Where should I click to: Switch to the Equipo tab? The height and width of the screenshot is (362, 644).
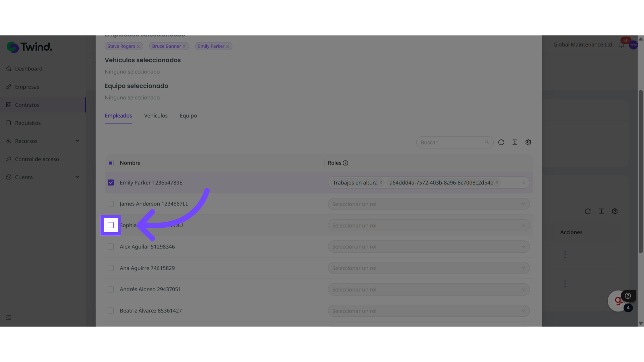(x=188, y=116)
